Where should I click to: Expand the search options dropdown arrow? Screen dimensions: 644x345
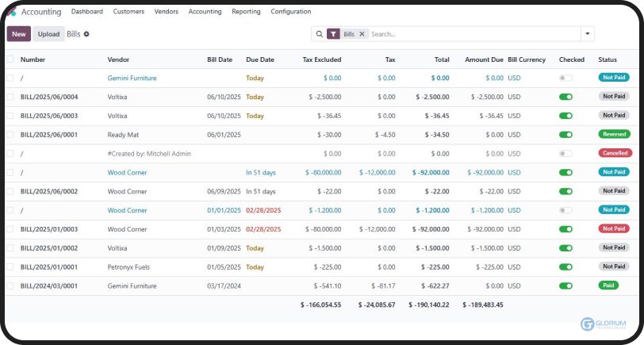[x=587, y=34]
